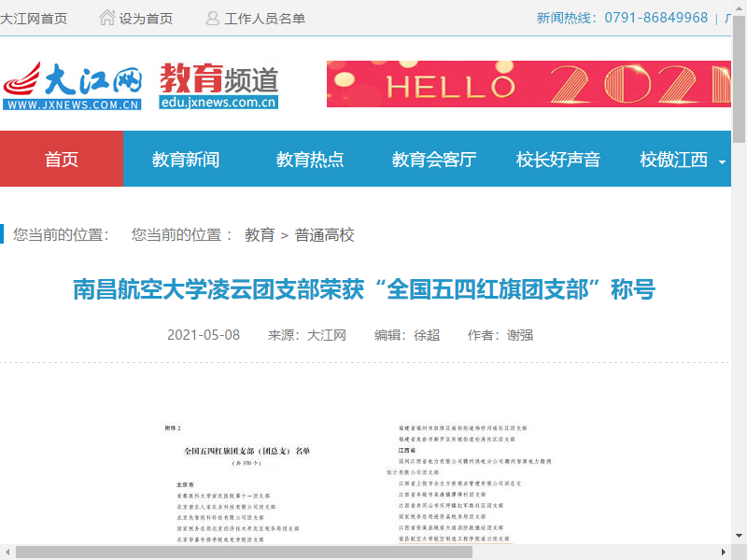Open the 校长好声音 section

(558, 159)
